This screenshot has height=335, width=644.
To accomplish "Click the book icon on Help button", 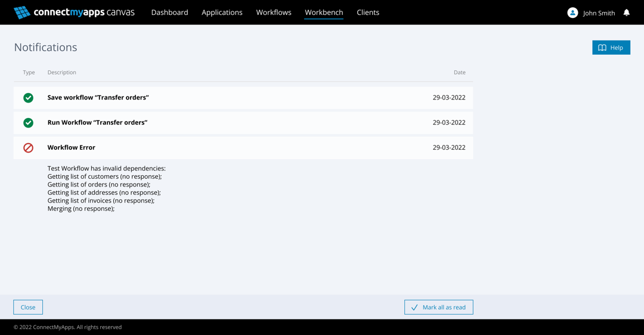I will click(x=602, y=48).
